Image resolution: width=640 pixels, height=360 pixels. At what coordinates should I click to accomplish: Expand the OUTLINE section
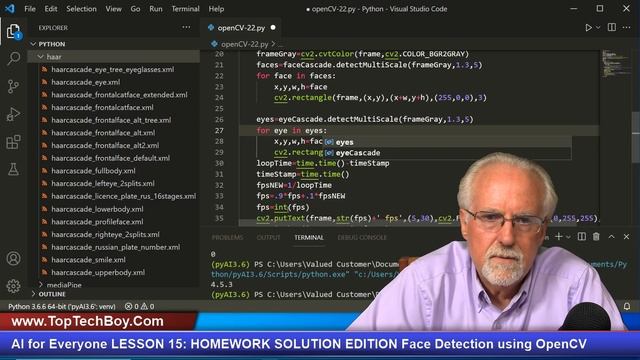pyautogui.click(x=52, y=294)
